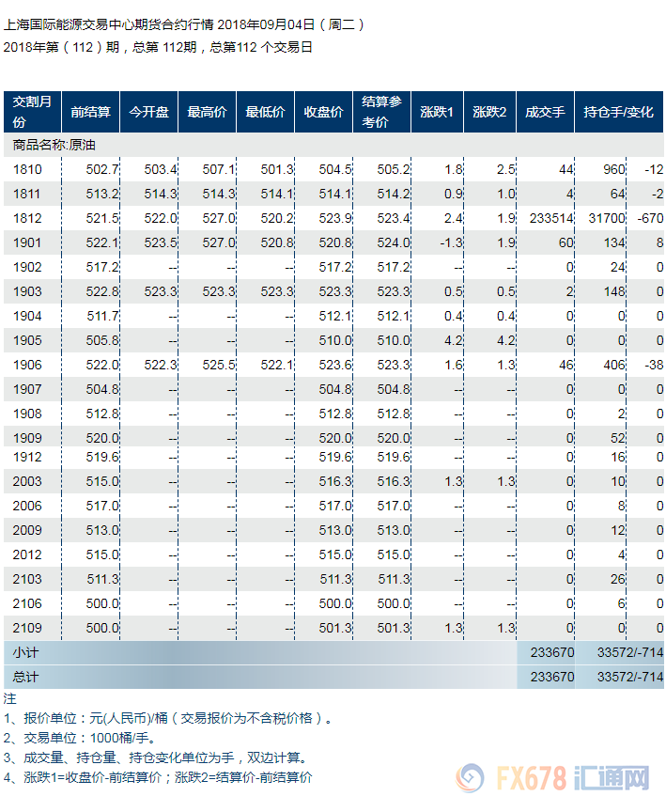Select contract month 1906

click(x=27, y=365)
